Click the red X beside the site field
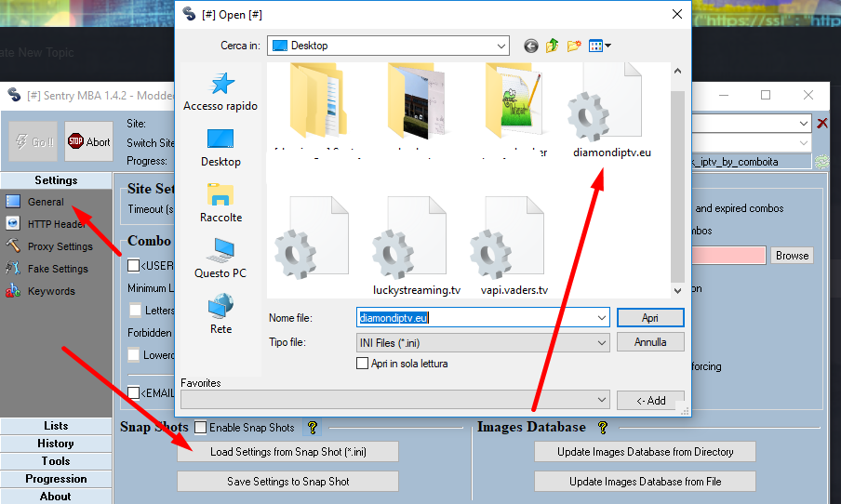Screen dimensions: 841x504 click(821, 124)
